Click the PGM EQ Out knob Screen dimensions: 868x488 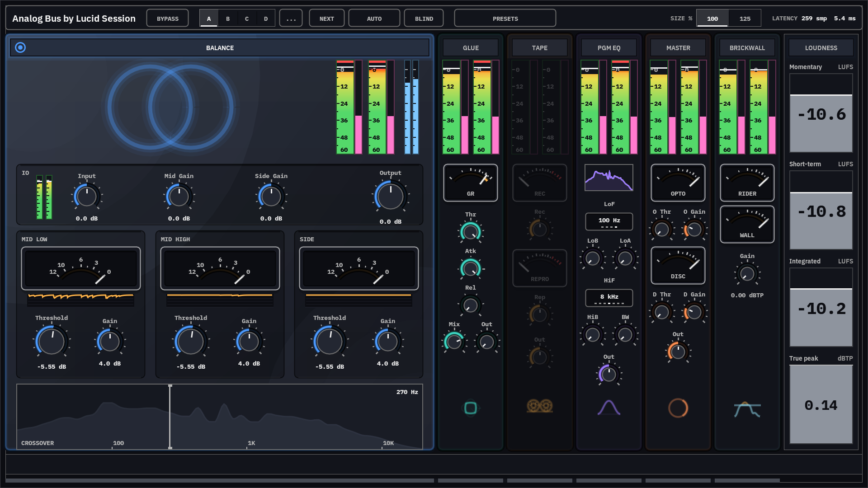coord(609,374)
